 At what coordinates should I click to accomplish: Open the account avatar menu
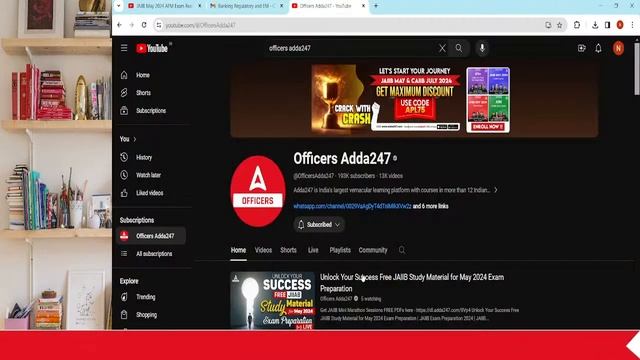coord(618,48)
